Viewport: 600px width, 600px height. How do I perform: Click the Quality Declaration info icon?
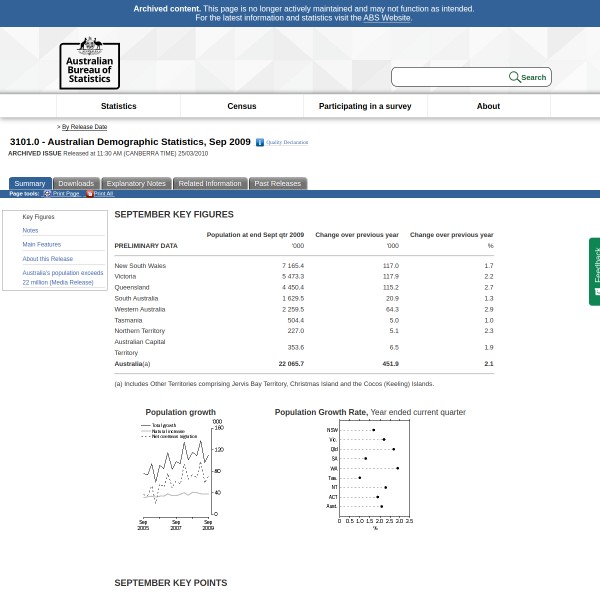coord(260,143)
